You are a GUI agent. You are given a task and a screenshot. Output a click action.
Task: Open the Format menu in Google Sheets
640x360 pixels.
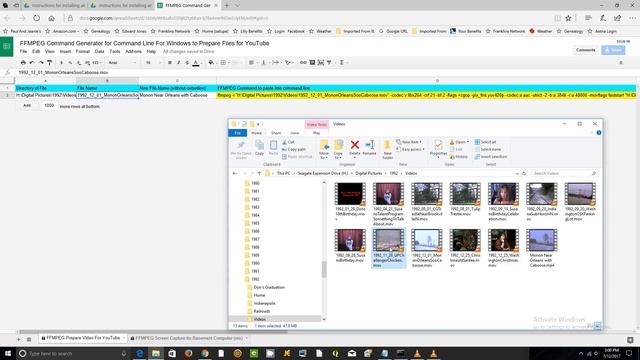(x=82, y=51)
